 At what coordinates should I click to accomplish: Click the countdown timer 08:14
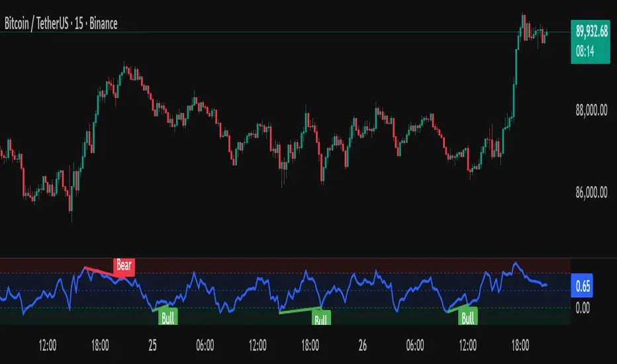click(x=585, y=52)
